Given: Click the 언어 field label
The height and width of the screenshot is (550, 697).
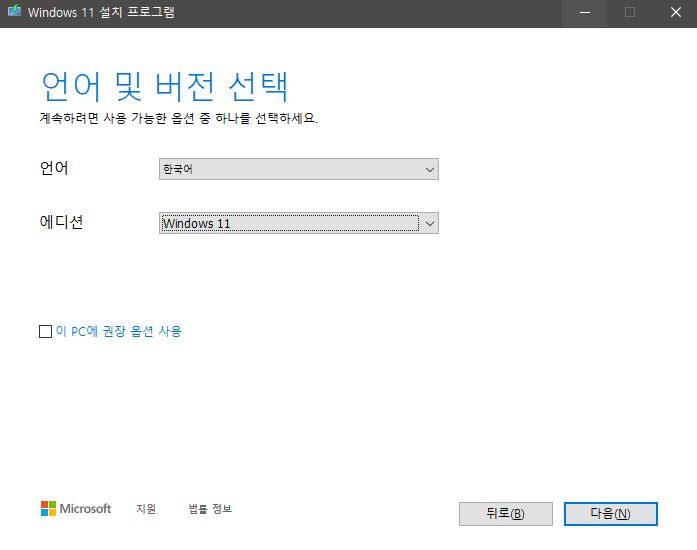Looking at the screenshot, I should [54, 168].
